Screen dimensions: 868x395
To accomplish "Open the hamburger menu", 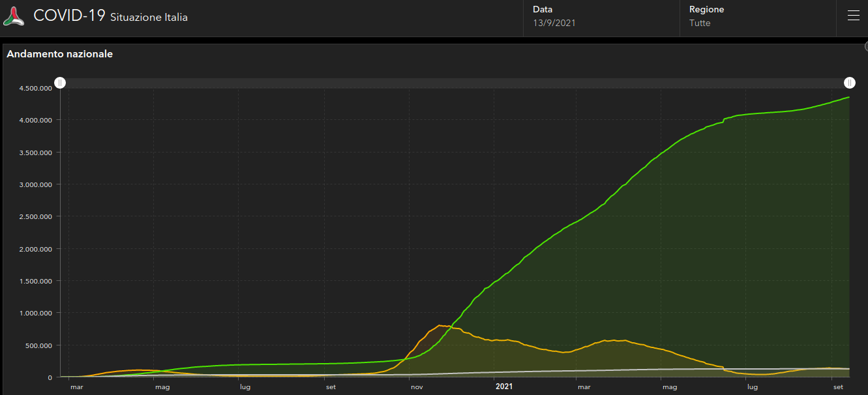I will pyautogui.click(x=853, y=16).
